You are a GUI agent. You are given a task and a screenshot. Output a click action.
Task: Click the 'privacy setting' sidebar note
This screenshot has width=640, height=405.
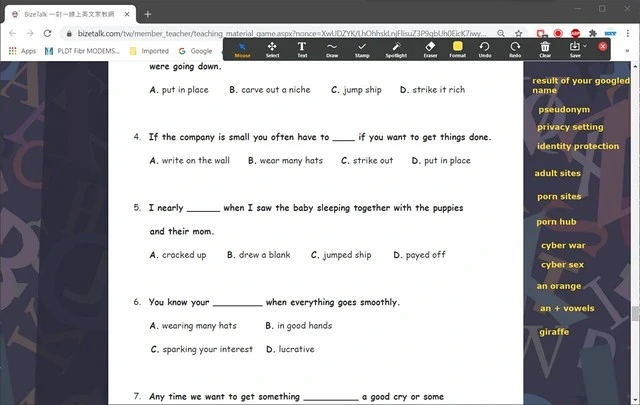(x=570, y=127)
